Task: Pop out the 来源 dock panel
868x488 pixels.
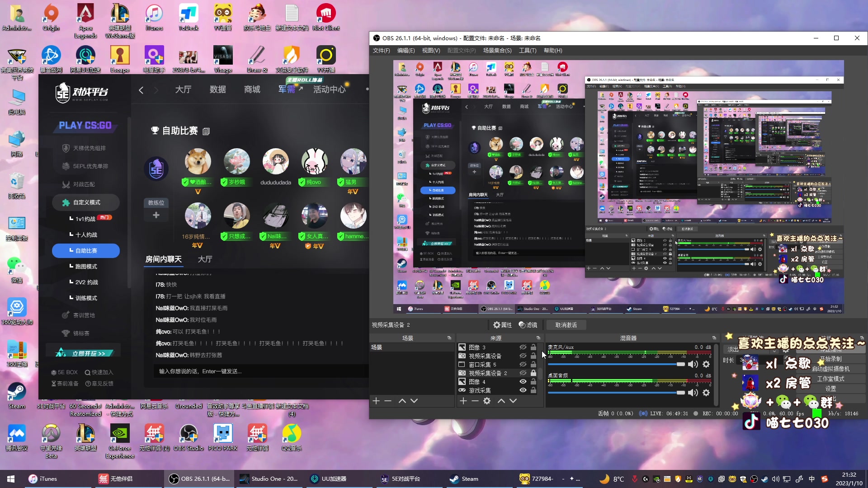Action: coord(538,338)
